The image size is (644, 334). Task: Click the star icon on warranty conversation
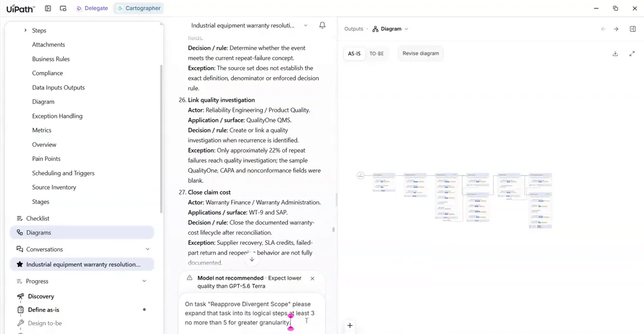pos(20,264)
